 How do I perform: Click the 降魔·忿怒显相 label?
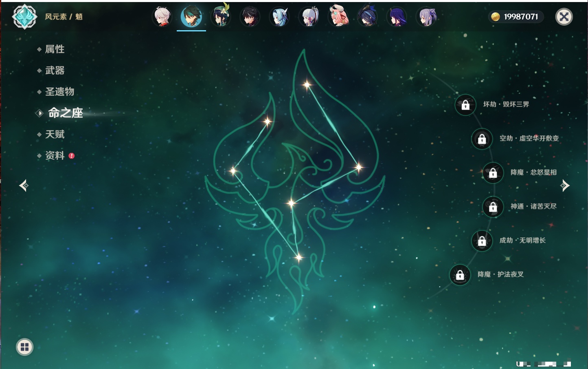pos(533,172)
